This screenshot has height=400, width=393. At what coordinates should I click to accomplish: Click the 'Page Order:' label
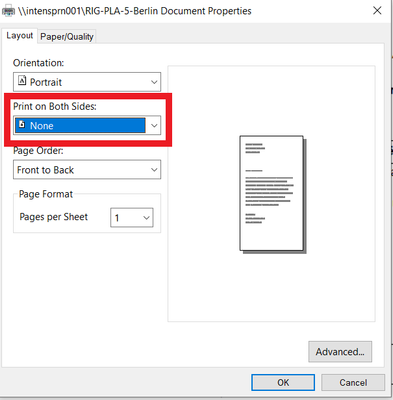tap(38, 151)
